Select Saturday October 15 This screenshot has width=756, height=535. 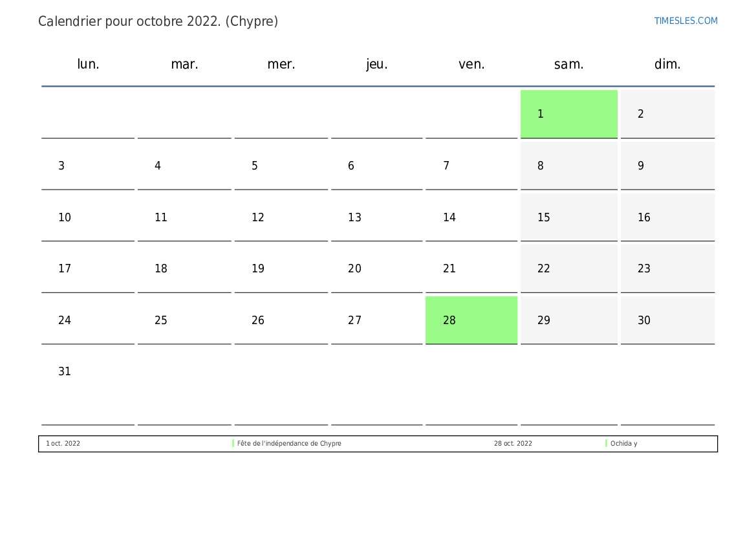pyautogui.click(x=568, y=217)
